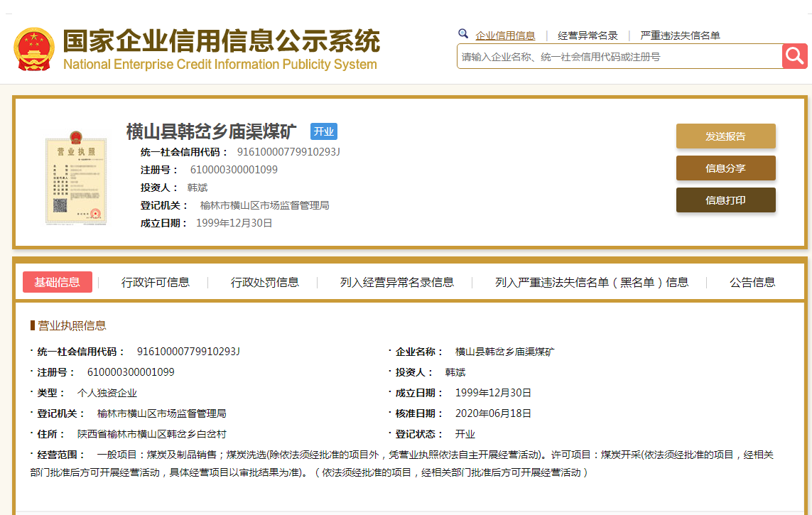Select the 经营异常名录 search category
812x515 pixels.
point(588,36)
